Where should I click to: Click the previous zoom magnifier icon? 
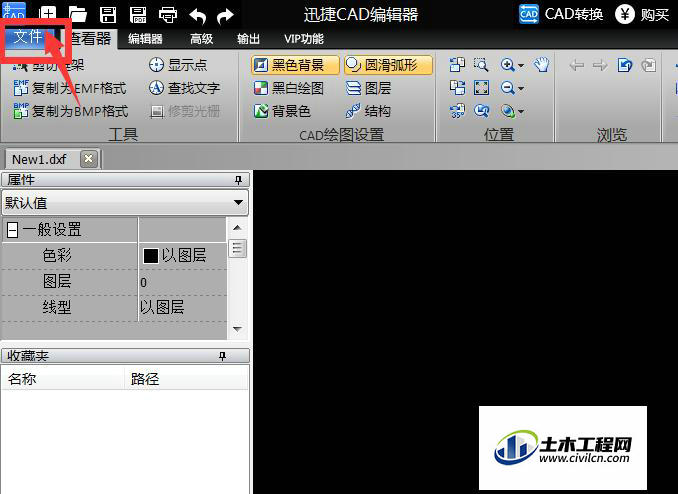481,111
